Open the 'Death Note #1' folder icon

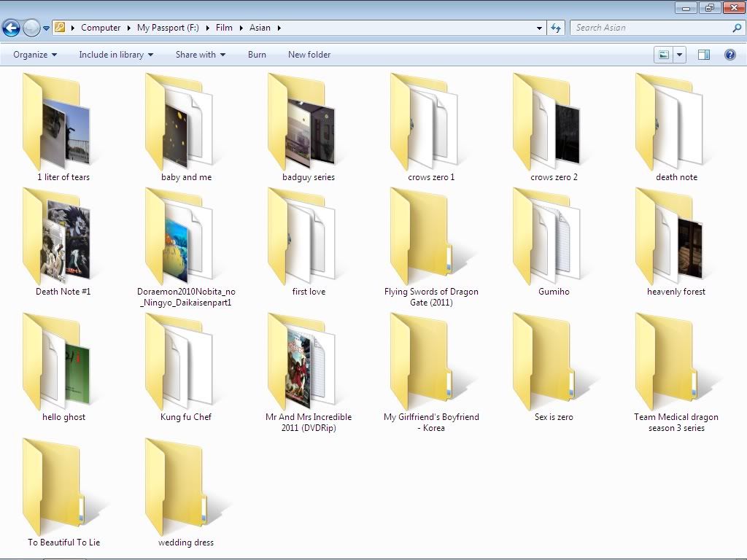[57, 236]
